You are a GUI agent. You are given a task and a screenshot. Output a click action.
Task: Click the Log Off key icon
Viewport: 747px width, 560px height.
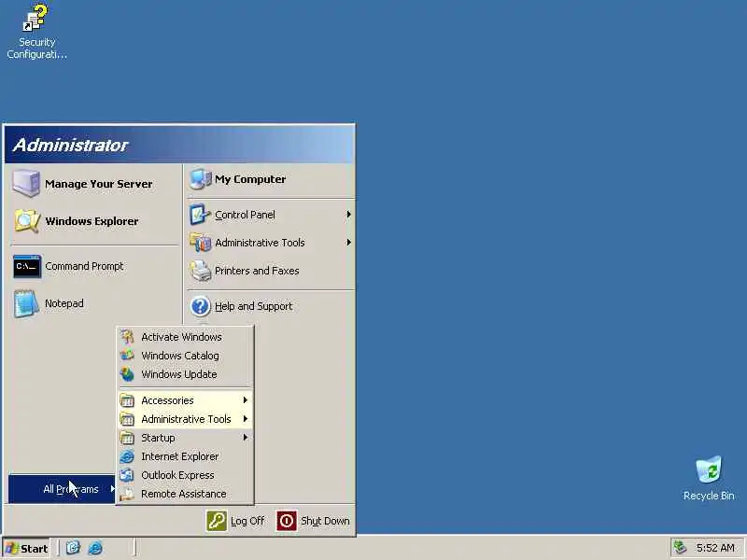pos(217,521)
